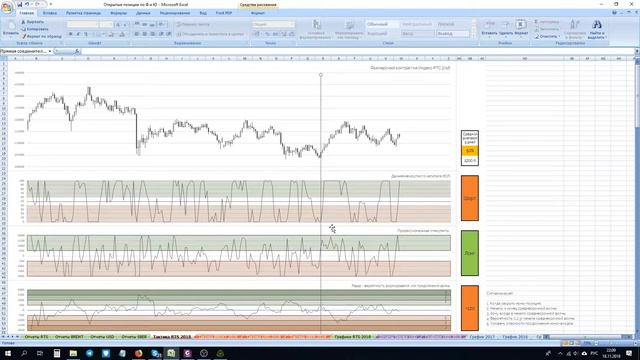Viewport: 640px width, 360px height.
Task: Switch to sheet tab График 2017
Action: click(482, 337)
